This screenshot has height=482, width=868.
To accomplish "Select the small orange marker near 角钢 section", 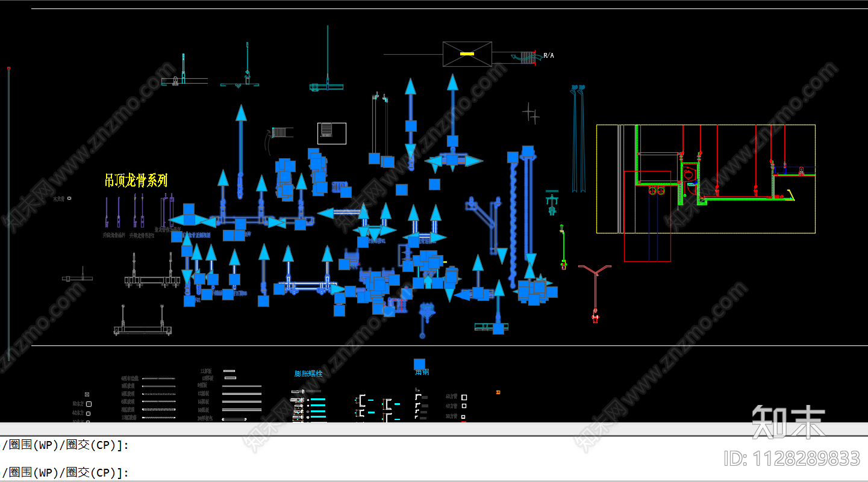I will pyautogui.click(x=498, y=392).
